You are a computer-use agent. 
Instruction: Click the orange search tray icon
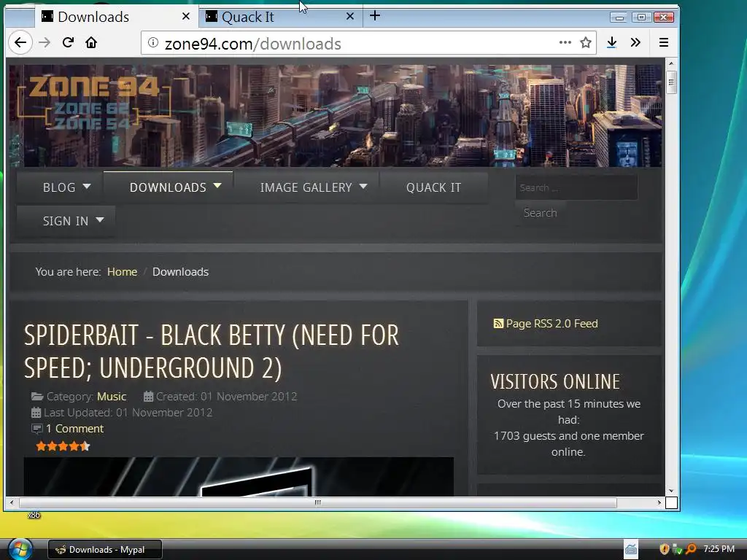pyautogui.click(x=691, y=549)
